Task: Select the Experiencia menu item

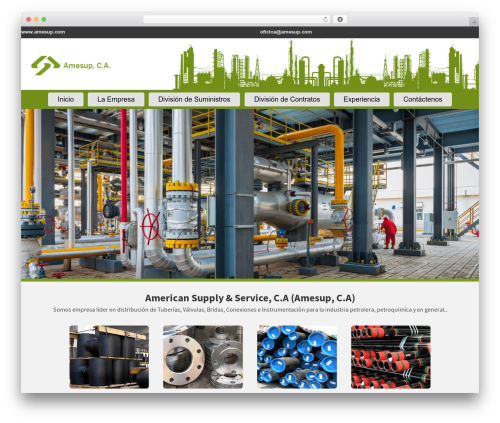Action: tap(362, 99)
